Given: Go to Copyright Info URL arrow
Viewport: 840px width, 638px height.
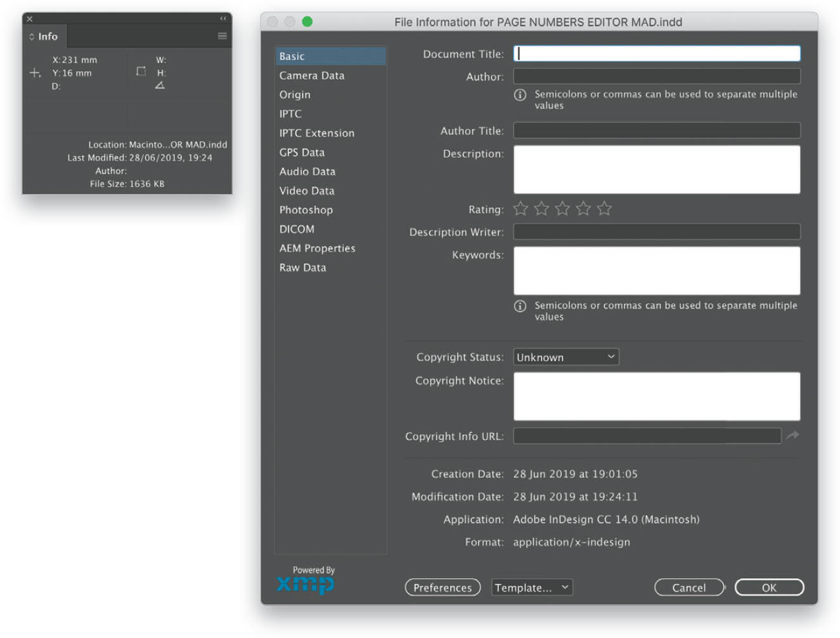Looking at the screenshot, I should (792, 435).
